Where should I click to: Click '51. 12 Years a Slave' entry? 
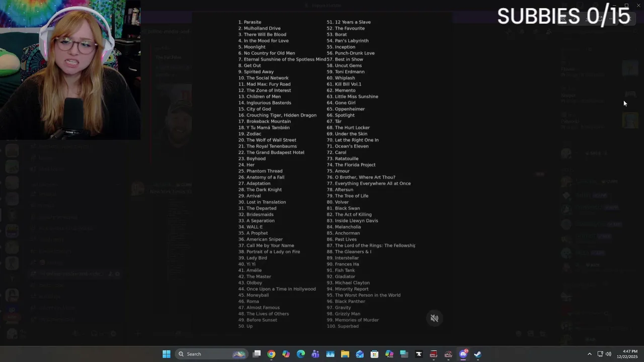coord(349,22)
